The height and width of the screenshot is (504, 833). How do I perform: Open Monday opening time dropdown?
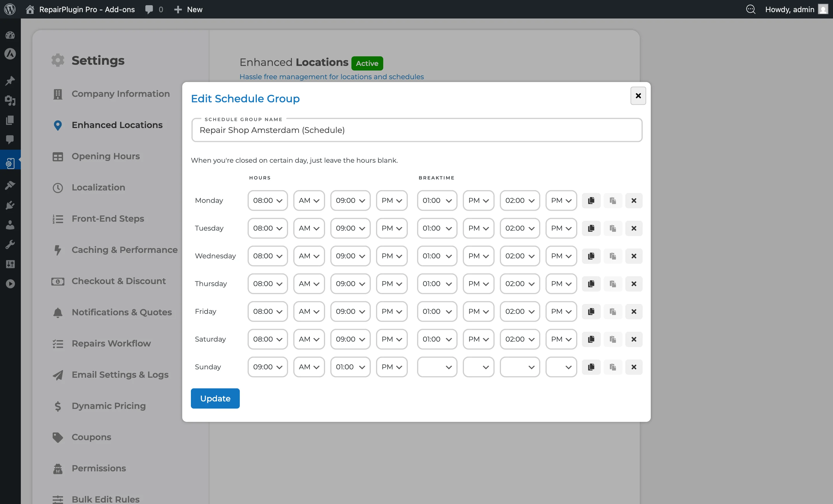coord(268,200)
